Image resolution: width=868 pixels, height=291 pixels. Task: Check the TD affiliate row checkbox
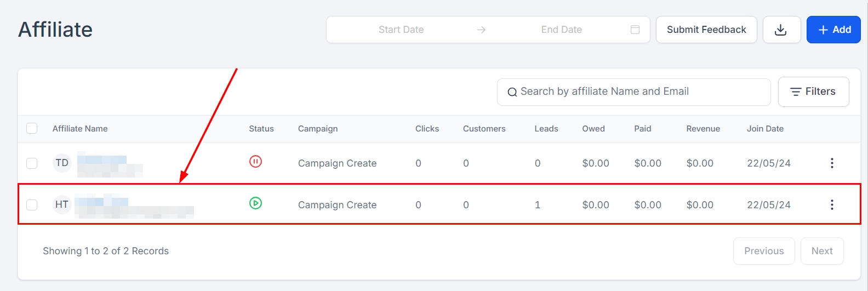pos(32,163)
